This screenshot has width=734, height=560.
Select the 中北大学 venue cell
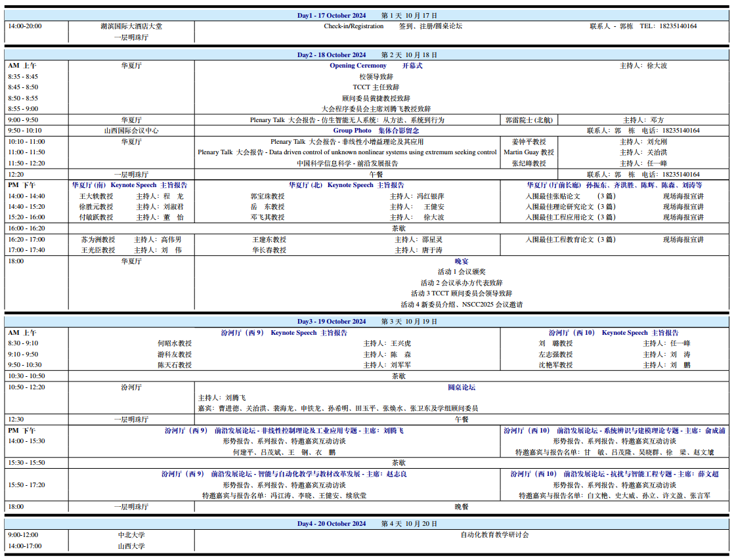point(131,535)
